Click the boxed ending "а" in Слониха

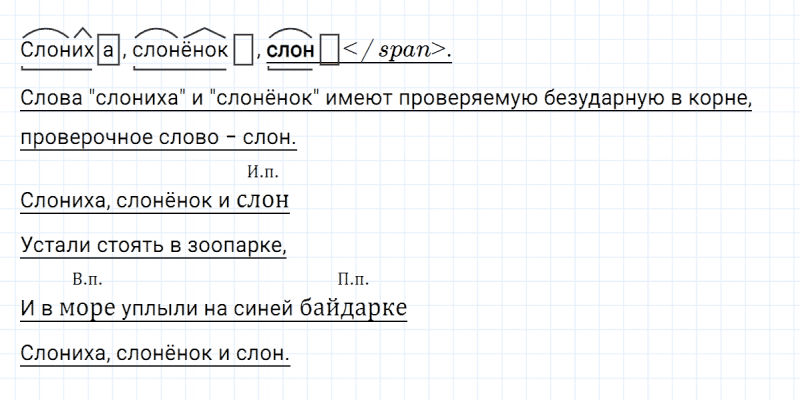[109, 48]
